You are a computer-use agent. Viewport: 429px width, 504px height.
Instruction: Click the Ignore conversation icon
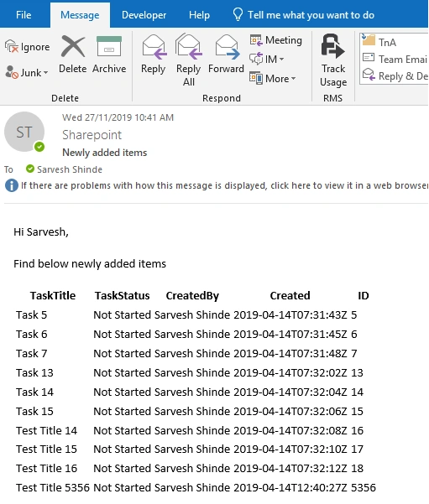pyautogui.click(x=12, y=47)
